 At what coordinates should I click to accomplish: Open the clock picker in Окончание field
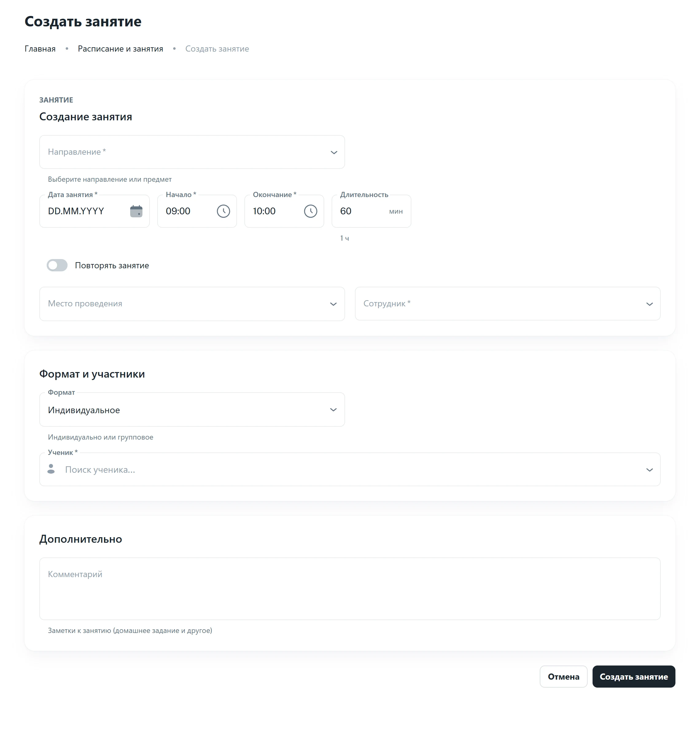point(310,211)
